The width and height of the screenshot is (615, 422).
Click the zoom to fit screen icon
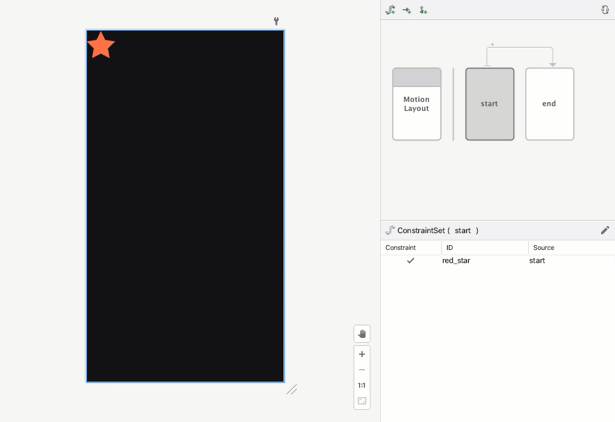tap(362, 401)
